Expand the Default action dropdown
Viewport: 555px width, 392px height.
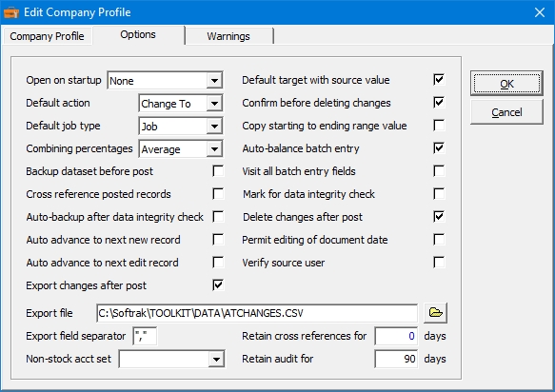pos(214,104)
